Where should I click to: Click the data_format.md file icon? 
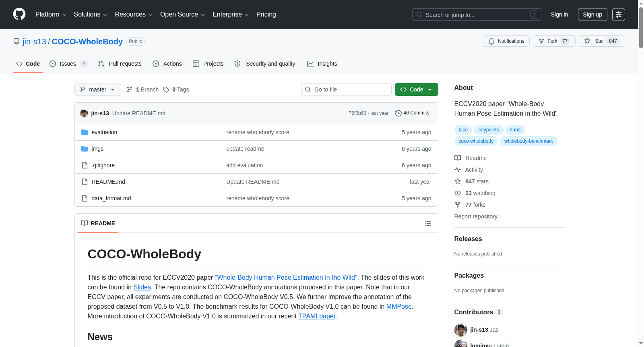click(x=85, y=198)
